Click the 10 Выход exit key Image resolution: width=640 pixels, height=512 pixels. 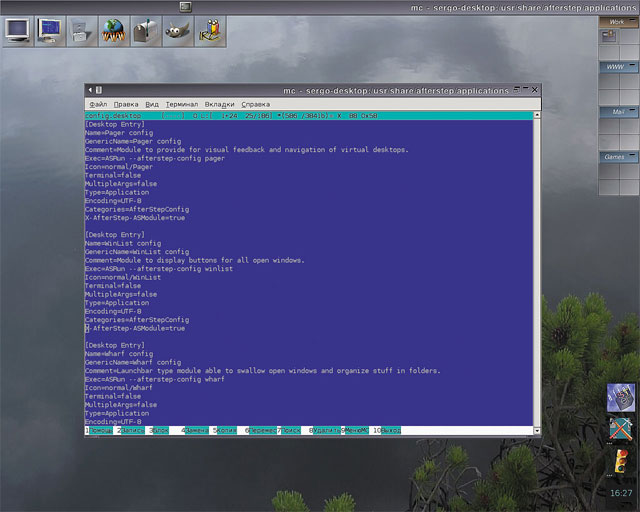(387, 430)
